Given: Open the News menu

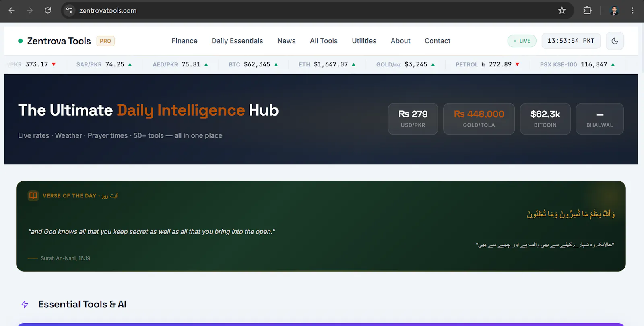Looking at the screenshot, I should 286,41.
